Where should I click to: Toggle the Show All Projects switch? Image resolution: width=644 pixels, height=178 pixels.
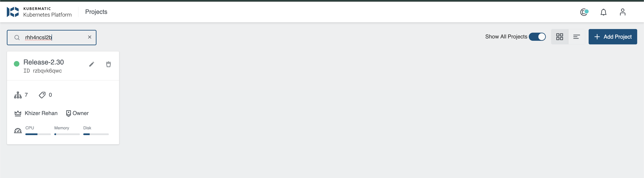[x=537, y=37]
